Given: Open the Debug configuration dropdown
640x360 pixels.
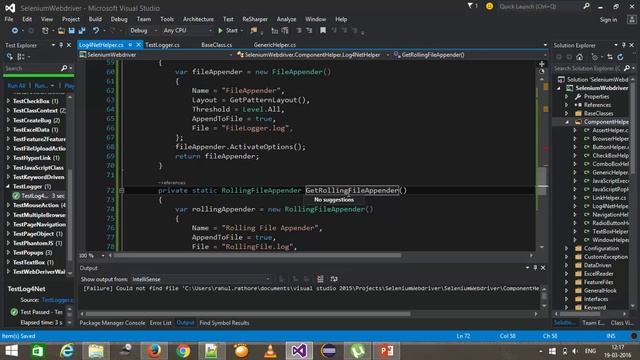Looking at the screenshot, I should coord(143,31).
